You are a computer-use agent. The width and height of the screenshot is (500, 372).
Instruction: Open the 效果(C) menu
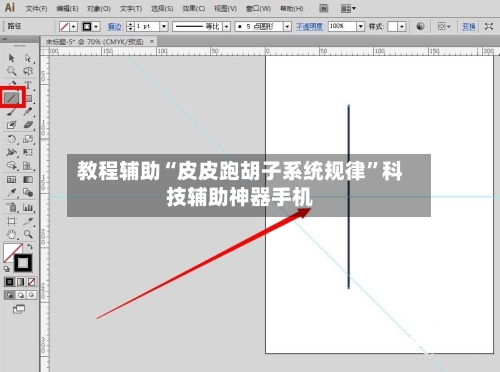[x=194, y=8]
